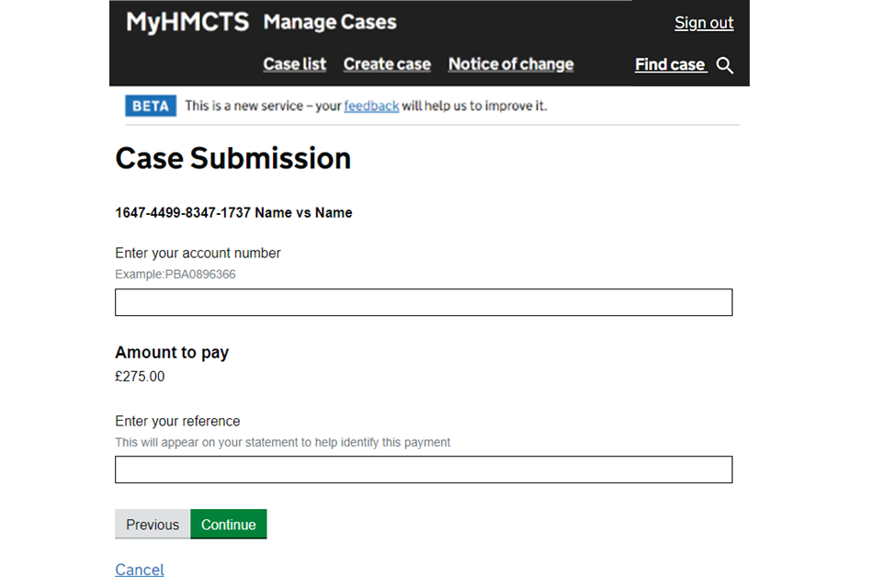Click the MyHMCTS logo text
The image size is (882, 588).
pyautogui.click(x=187, y=22)
